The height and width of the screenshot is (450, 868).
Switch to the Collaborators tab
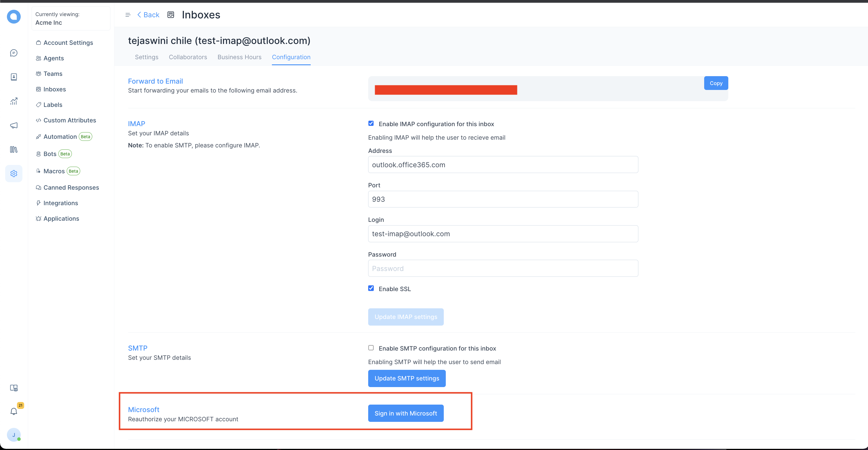point(188,57)
